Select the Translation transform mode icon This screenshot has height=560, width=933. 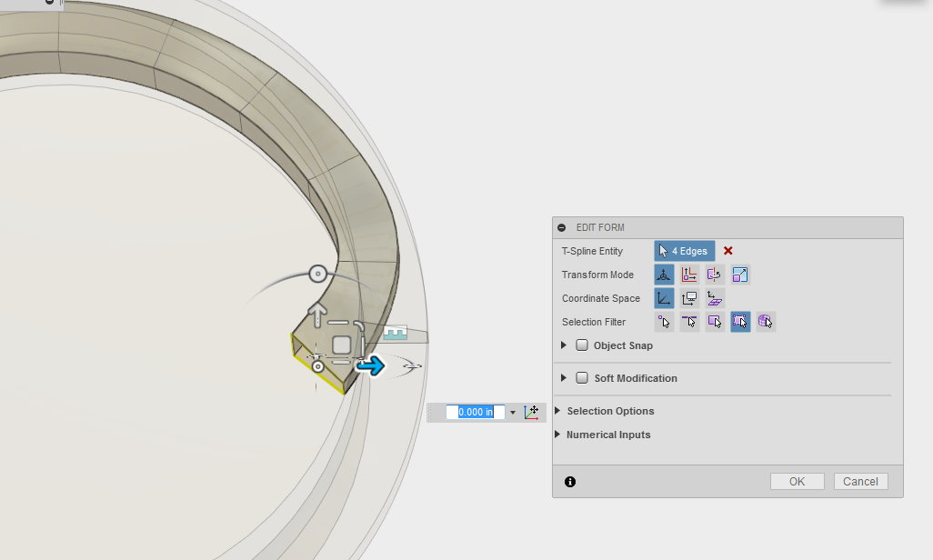(x=688, y=275)
